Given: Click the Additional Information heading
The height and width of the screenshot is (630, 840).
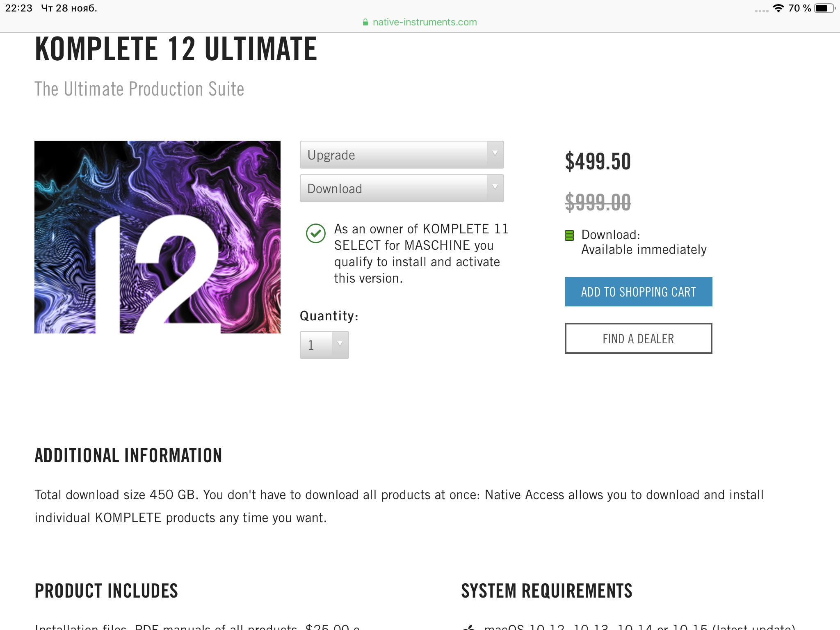Looking at the screenshot, I should [128, 456].
